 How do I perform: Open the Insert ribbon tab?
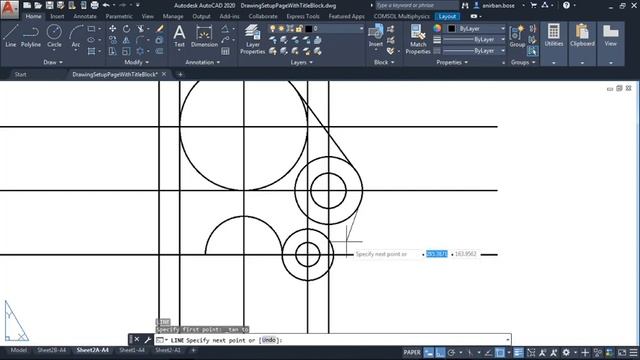57,16
